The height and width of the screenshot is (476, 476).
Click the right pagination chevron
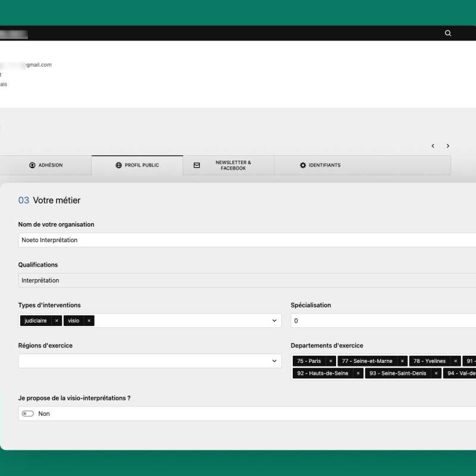[447, 146]
